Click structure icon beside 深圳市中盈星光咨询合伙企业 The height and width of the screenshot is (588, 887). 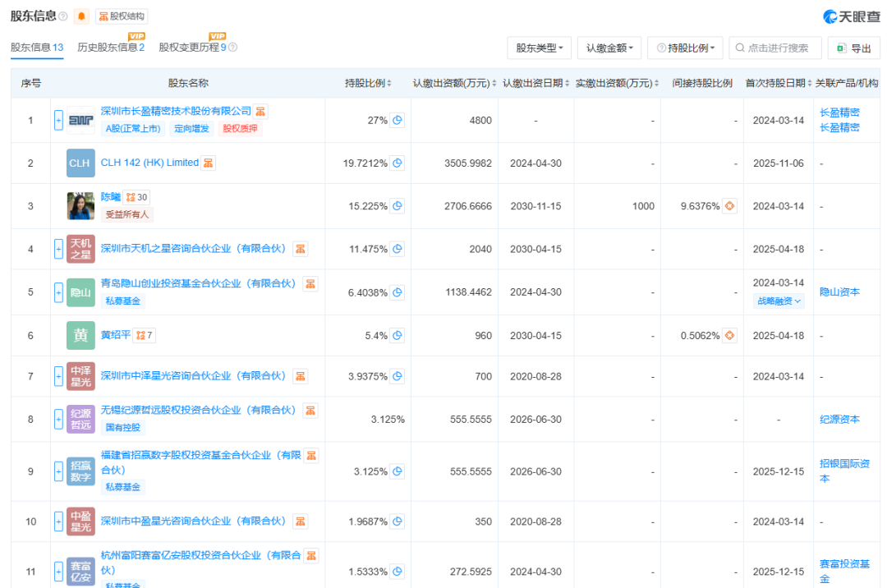pos(301,521)
